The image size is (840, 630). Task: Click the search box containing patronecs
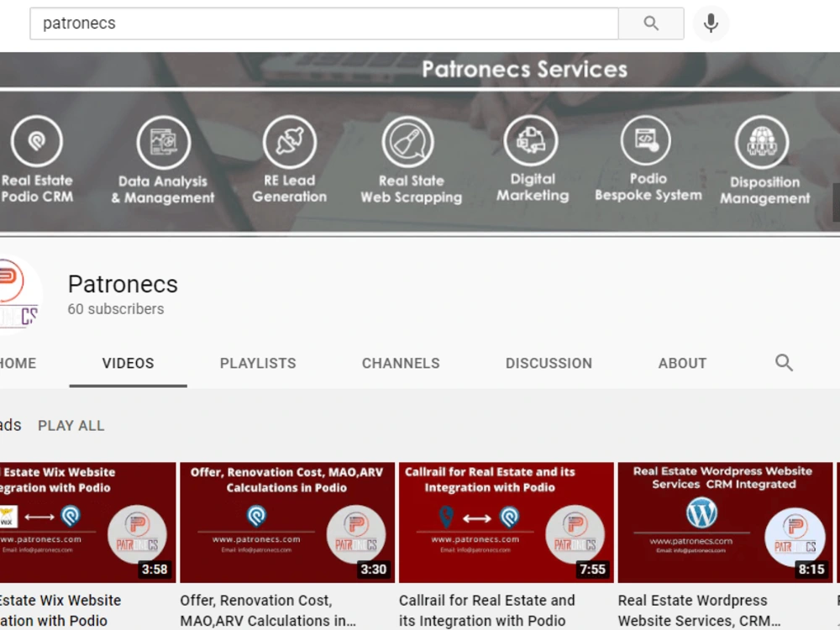click(x=324, y=24)
